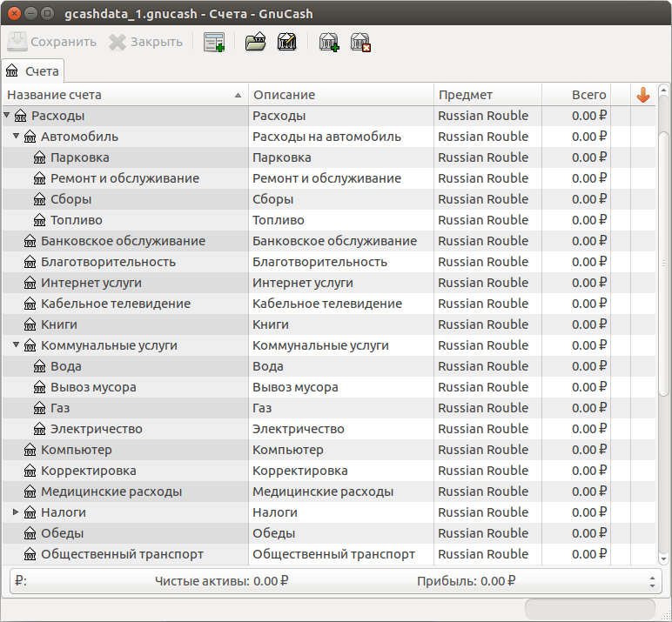
Task: Click the bank icon of the Расходы account
Action: pyautogui.click(x=21, y=116)
